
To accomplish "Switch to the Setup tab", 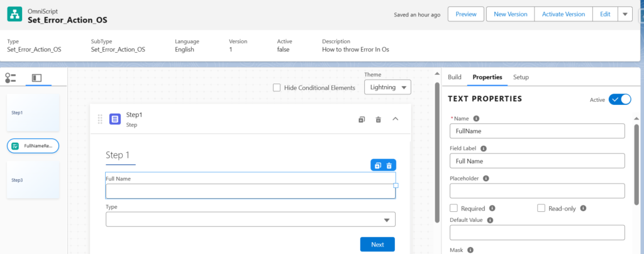I will (x=521, y=77).
